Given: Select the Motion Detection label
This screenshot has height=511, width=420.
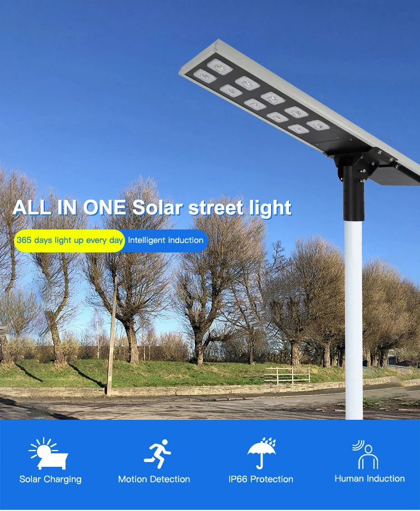Looking at the screenshot, I should coord(154,479).
